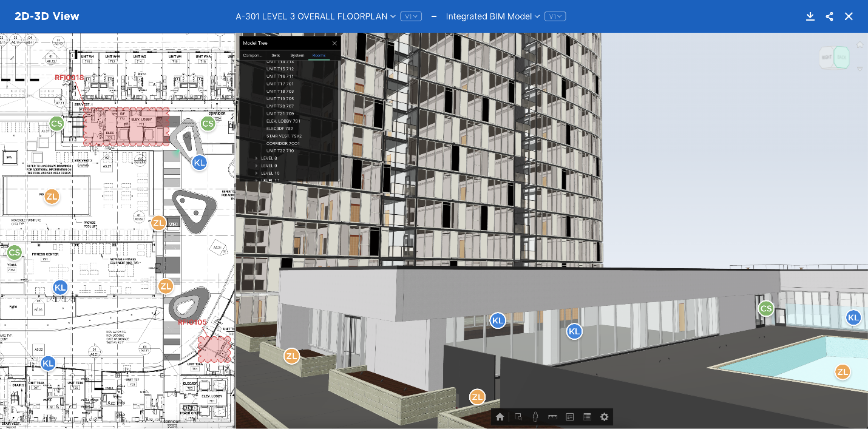This screenshot has height=429, width=868.
Task: Switch to the System tab in Model Tree
Action: click(297, 55)
